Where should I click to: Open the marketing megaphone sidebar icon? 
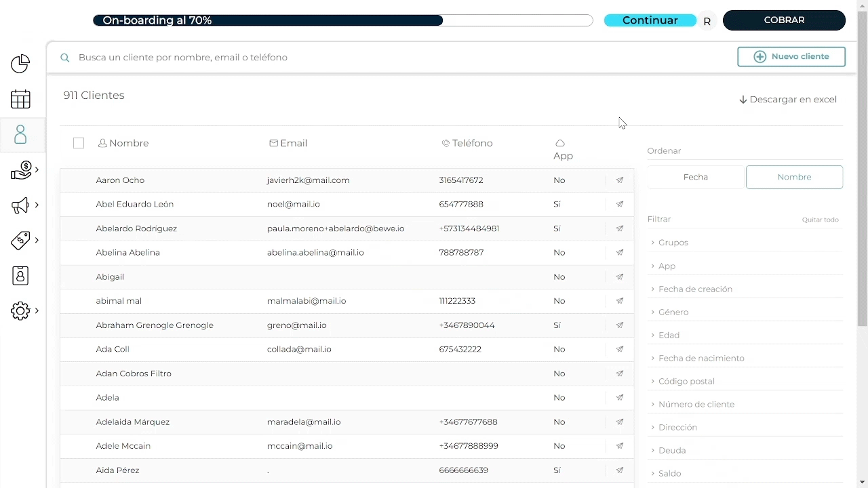(x=21, y=205)
